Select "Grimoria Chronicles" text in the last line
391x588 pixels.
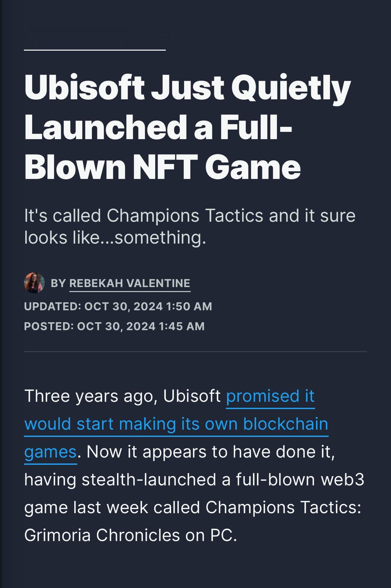[102, 535]
